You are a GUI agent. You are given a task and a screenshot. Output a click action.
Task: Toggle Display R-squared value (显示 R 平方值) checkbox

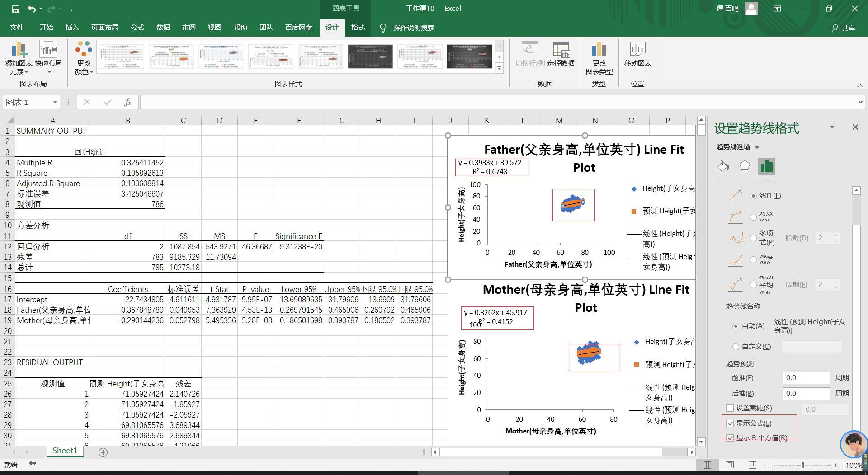730,437
